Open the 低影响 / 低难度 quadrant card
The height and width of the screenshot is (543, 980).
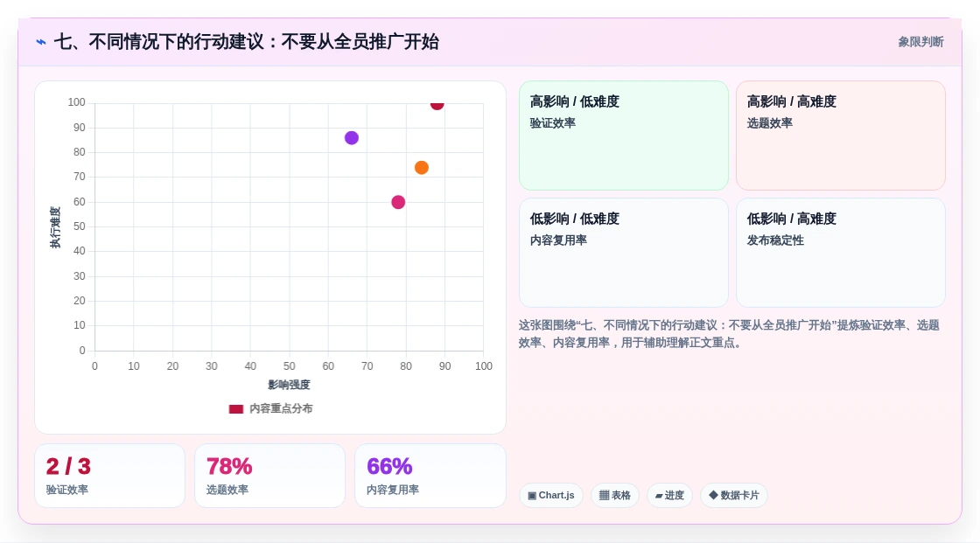point(624,253)
